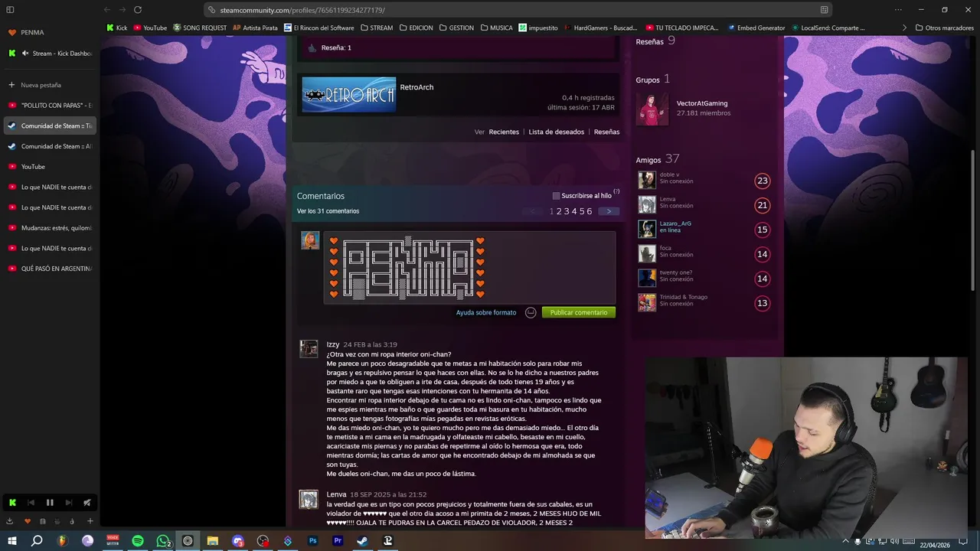Toggle the browser sidebar panel icon
Image resolution: width=980 pixels, height=551 pixels.
click(10, 10)
